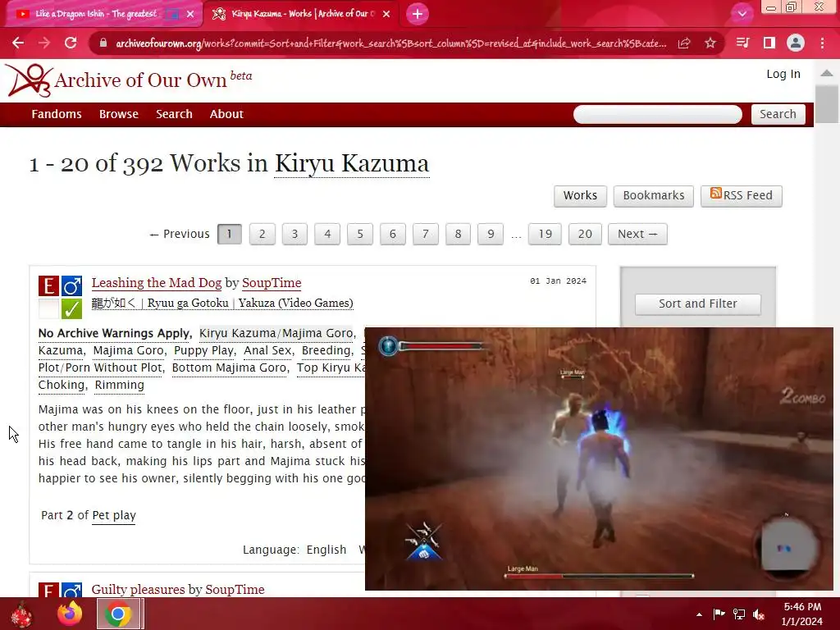Open the Browse menu

[x=118, y=114]
